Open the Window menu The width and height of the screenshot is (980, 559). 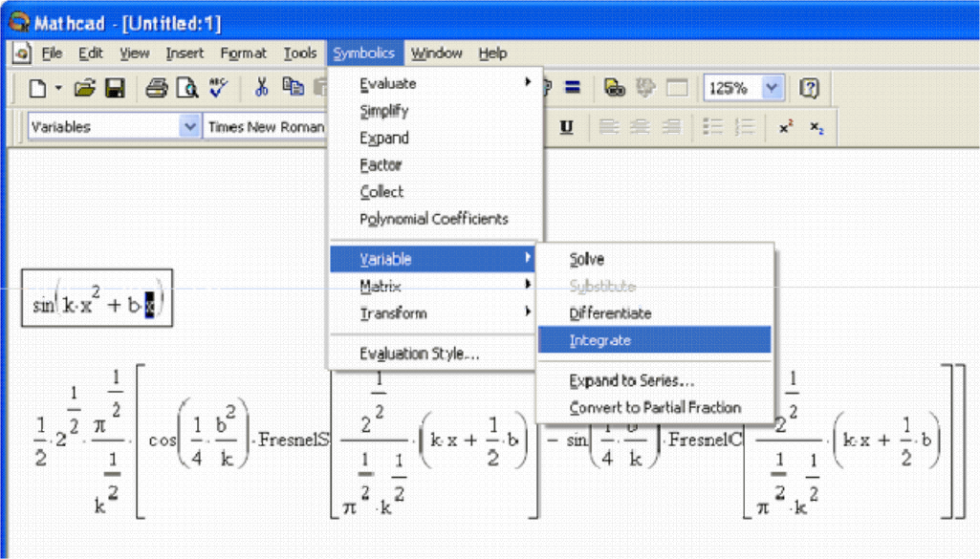[x=436, y=54]
